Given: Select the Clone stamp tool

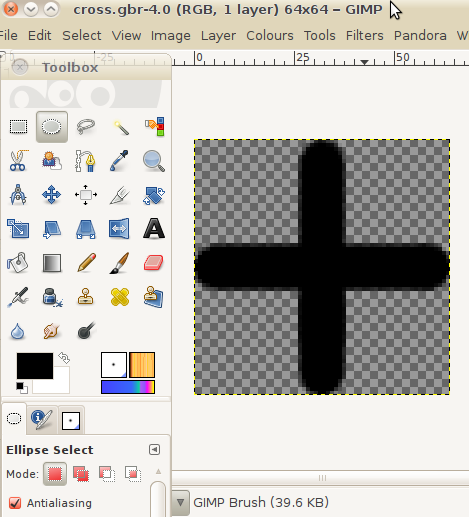Looking at the screenshot, I should point(86,297).
